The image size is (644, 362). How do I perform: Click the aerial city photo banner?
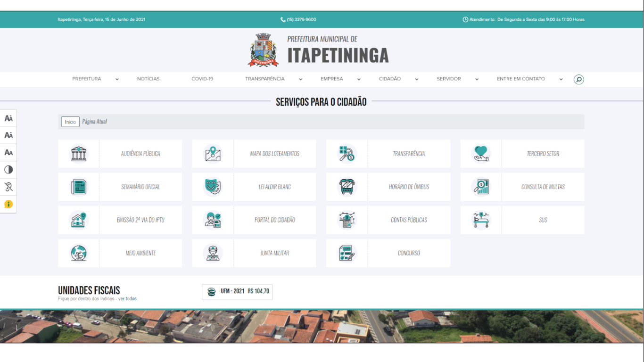pos(322,326)
